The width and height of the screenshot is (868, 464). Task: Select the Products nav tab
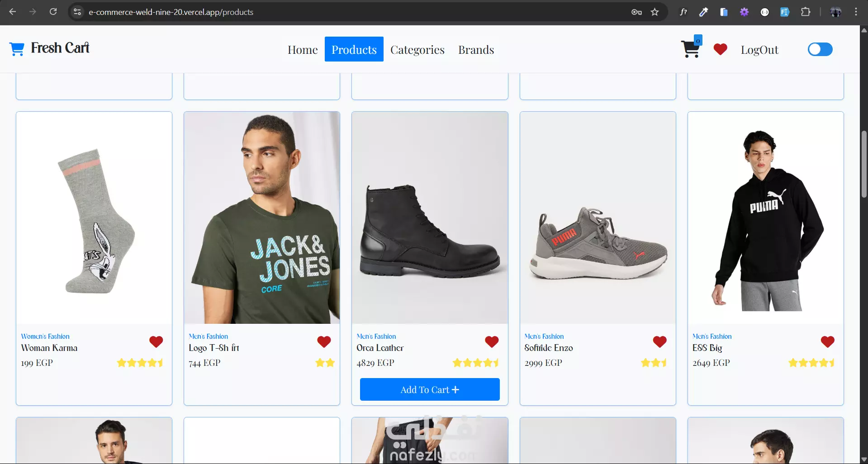pyautogui.click(x=354, y=49)
